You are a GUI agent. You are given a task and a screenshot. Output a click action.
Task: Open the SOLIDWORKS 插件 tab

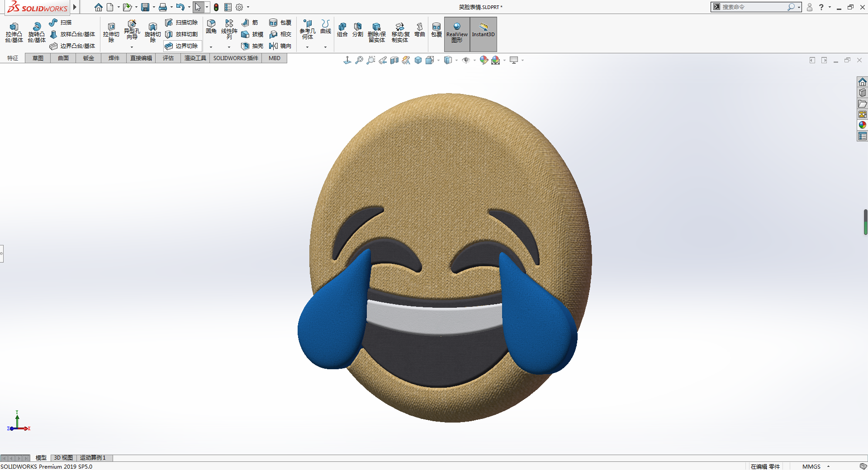[236, 58]
